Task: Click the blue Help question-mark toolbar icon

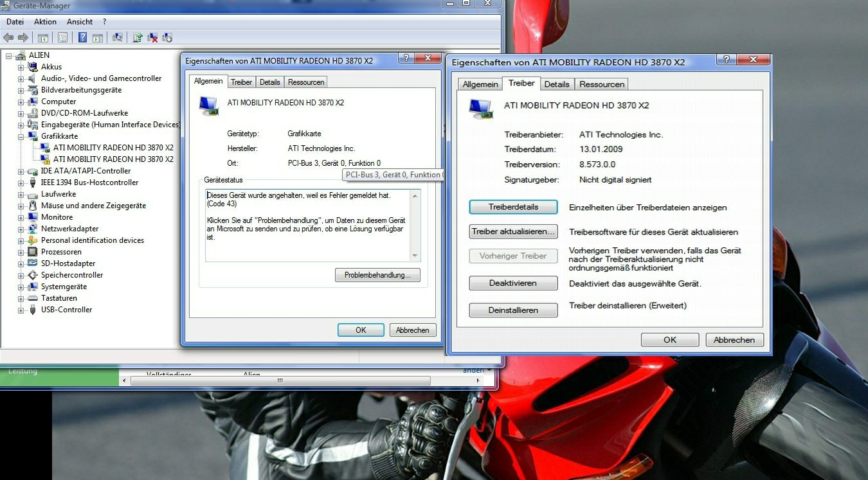Action: pos(82,37)
